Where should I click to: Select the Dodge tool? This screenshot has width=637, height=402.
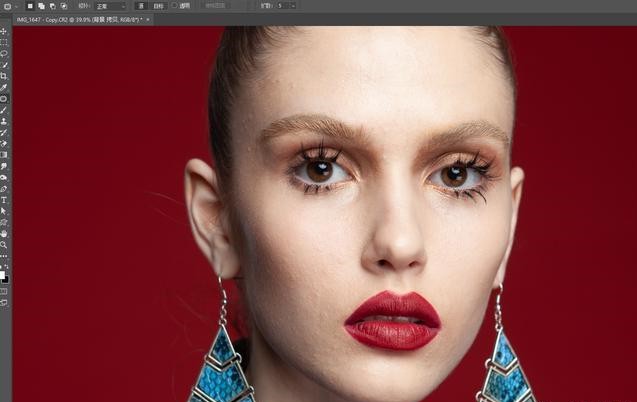coord(4,177)
